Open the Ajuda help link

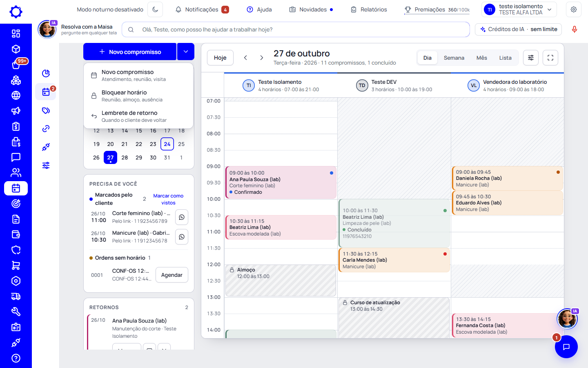pos(259,9)
